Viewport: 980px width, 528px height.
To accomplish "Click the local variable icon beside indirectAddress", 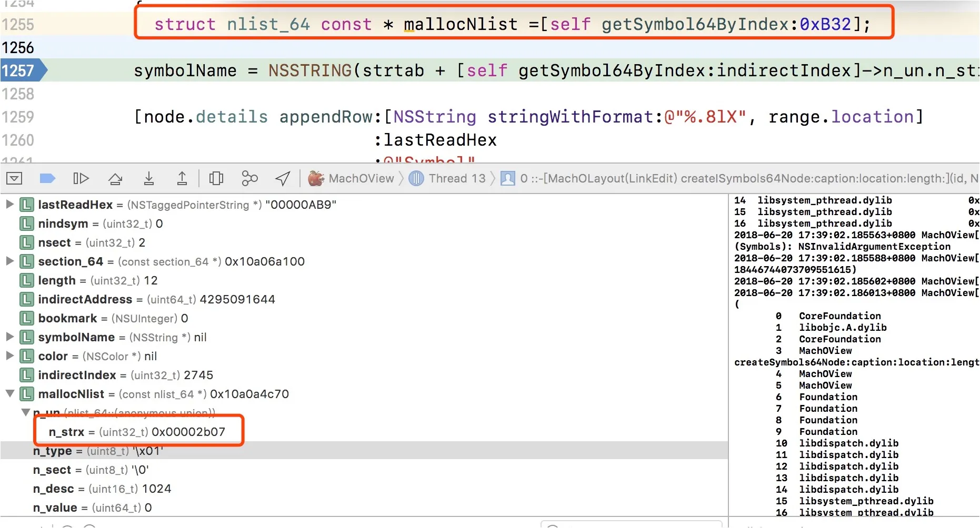I will (27, 299).
